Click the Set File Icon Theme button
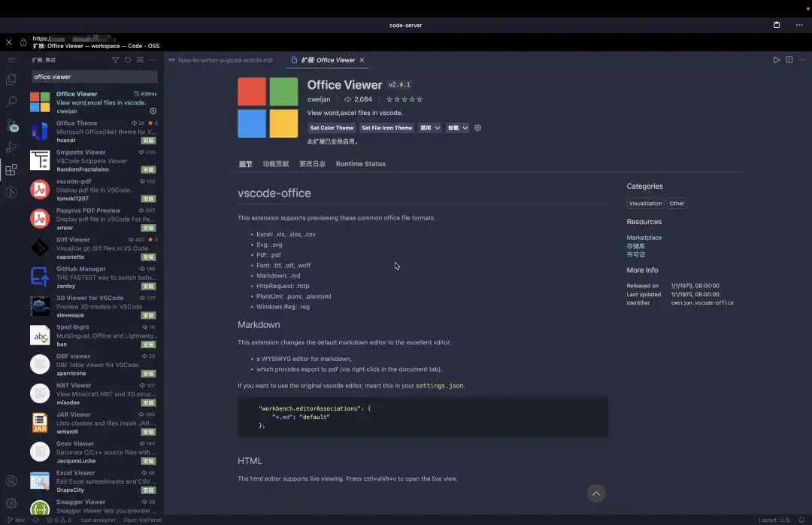This screenshot has height=525, width=812. click(x=387, y=128)
